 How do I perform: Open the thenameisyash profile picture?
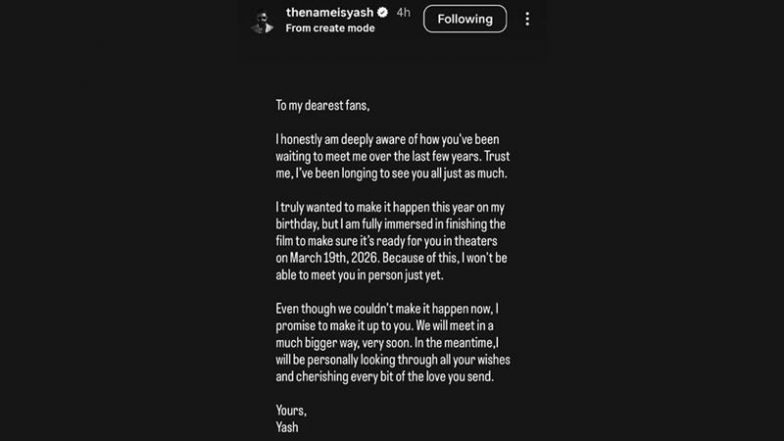263,19
